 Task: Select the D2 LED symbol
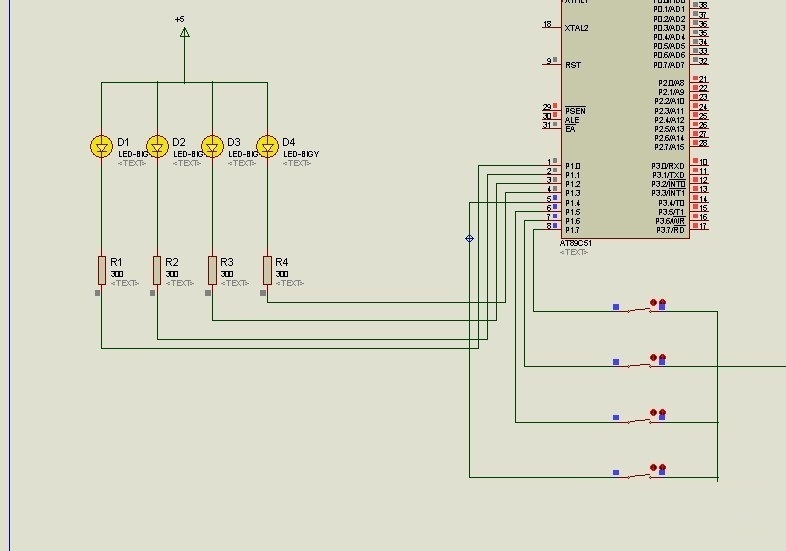coord(157,147)
